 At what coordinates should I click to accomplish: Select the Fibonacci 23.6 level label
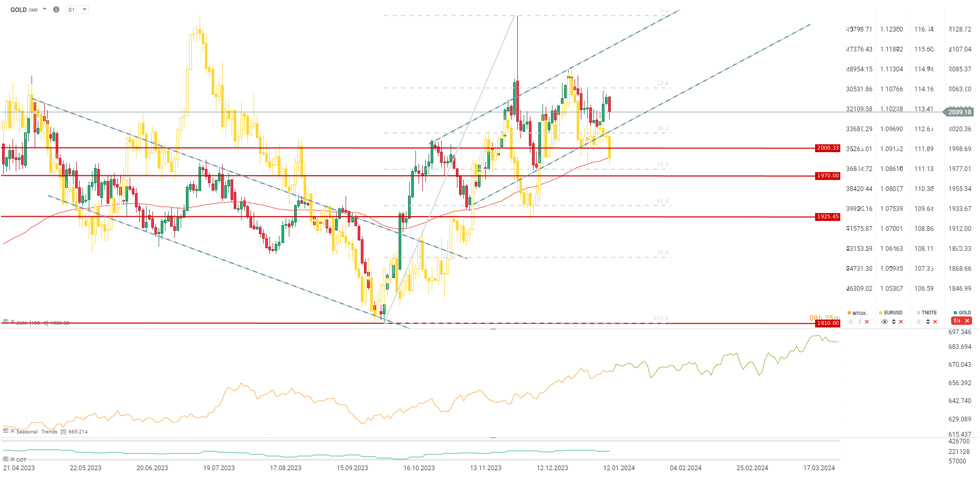coord(663,83)
